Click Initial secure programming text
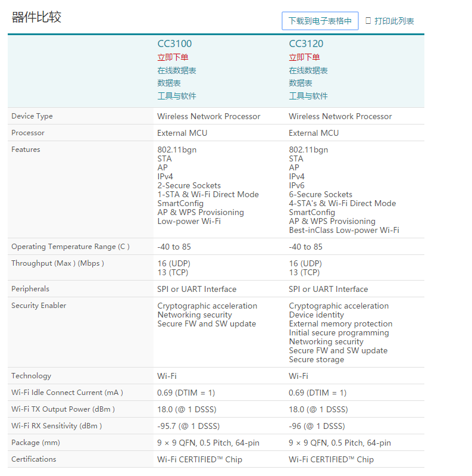The image size is (472, 476). click(339, 332)
